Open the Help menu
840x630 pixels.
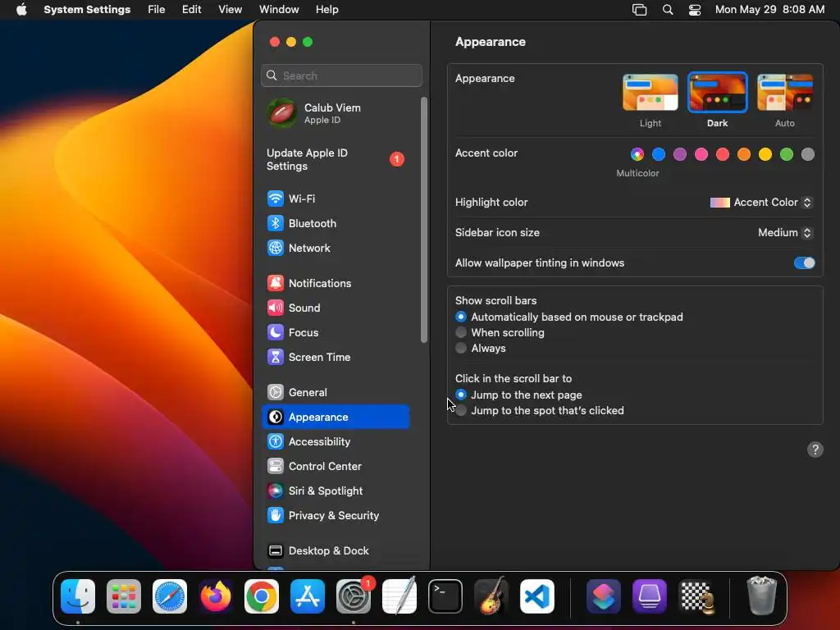click(x=326, y=10)
